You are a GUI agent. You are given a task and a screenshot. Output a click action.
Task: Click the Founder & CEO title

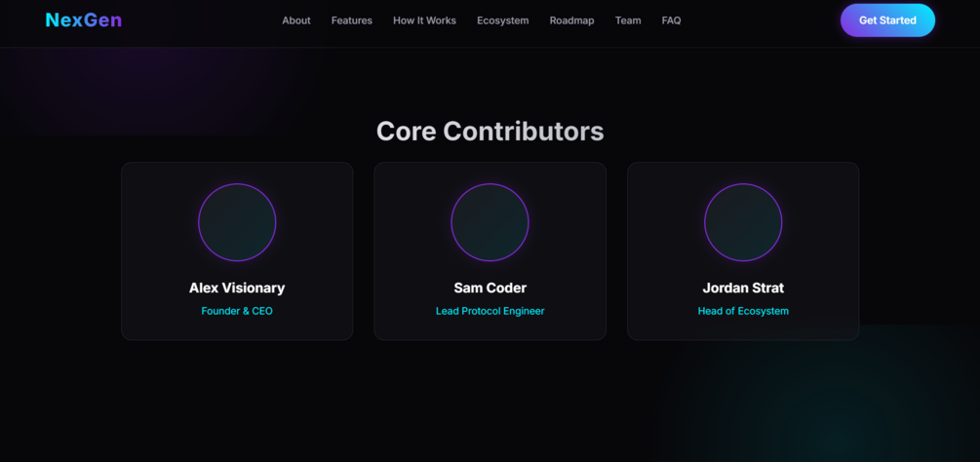click(x=237, y=311)
